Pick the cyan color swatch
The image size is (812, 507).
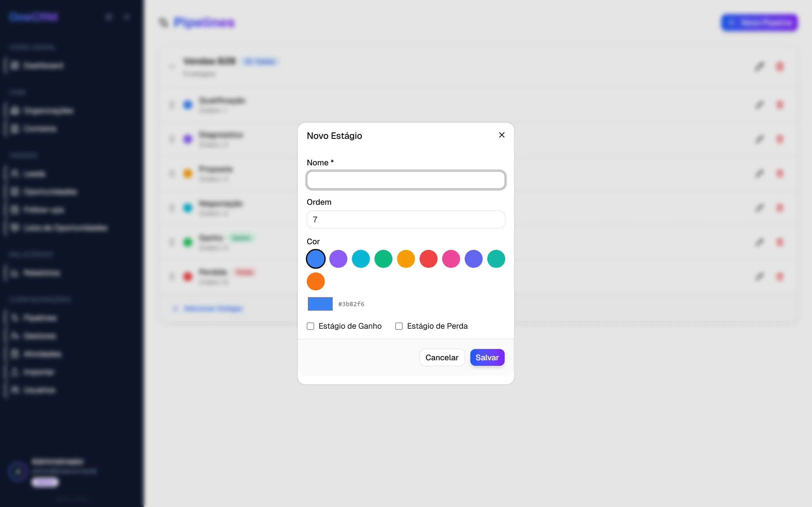click(361, 259)
